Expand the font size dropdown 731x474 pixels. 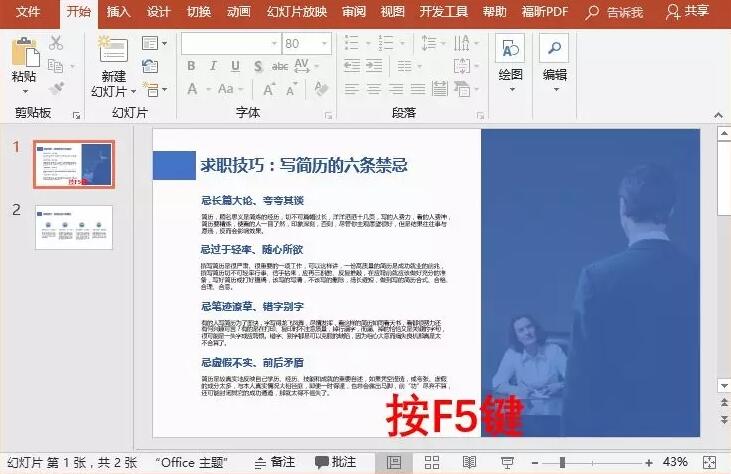(324, 44)
